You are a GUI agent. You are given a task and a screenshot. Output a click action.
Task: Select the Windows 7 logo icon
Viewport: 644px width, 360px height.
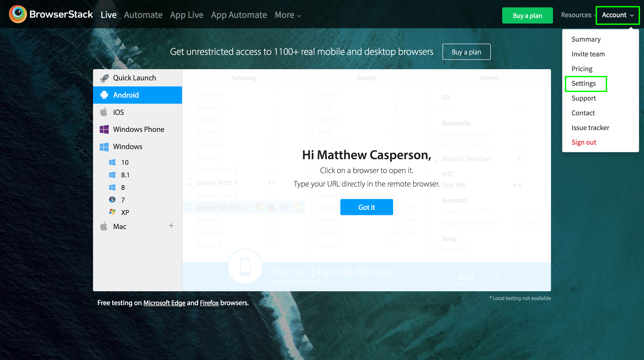coord(112,200)
